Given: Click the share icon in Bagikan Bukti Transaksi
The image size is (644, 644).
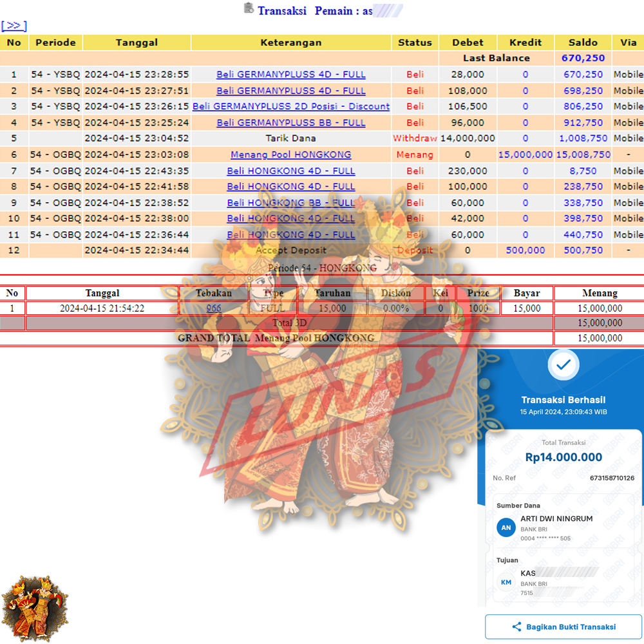Looking at the screenshot, I should [x=516, y=627].
